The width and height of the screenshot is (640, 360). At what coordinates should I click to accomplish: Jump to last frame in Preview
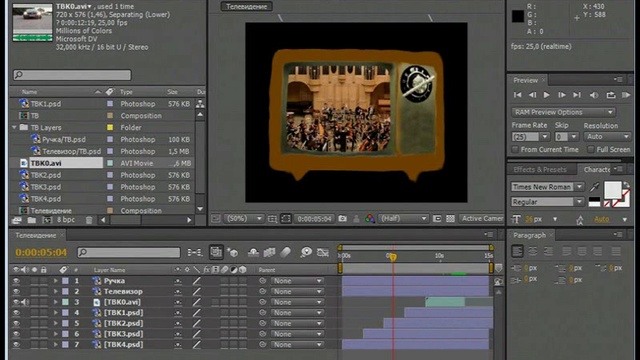point(577,95)
